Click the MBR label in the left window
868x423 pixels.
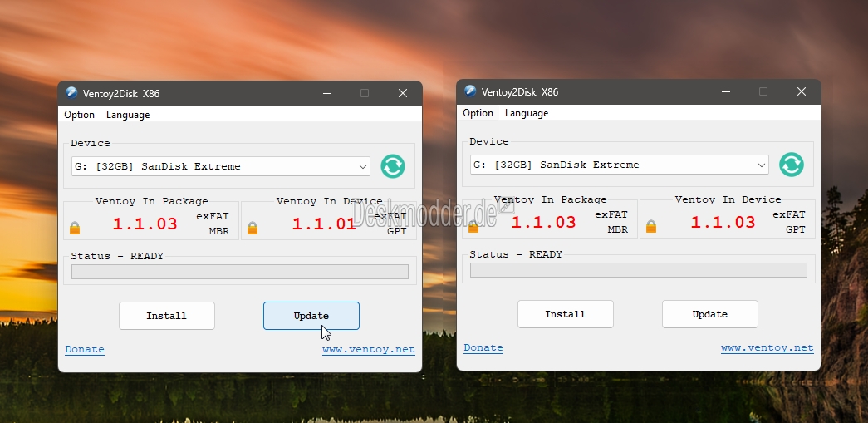218,231
